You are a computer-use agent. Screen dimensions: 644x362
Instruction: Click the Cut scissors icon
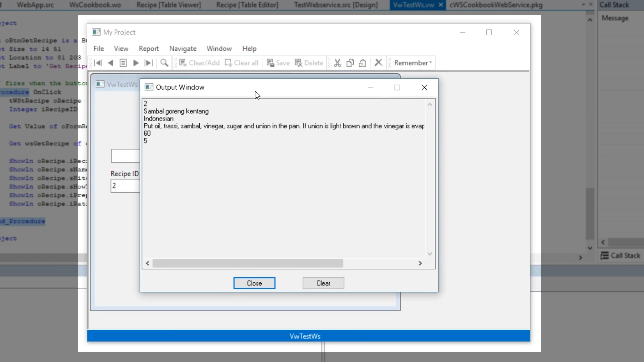point(337,63)
